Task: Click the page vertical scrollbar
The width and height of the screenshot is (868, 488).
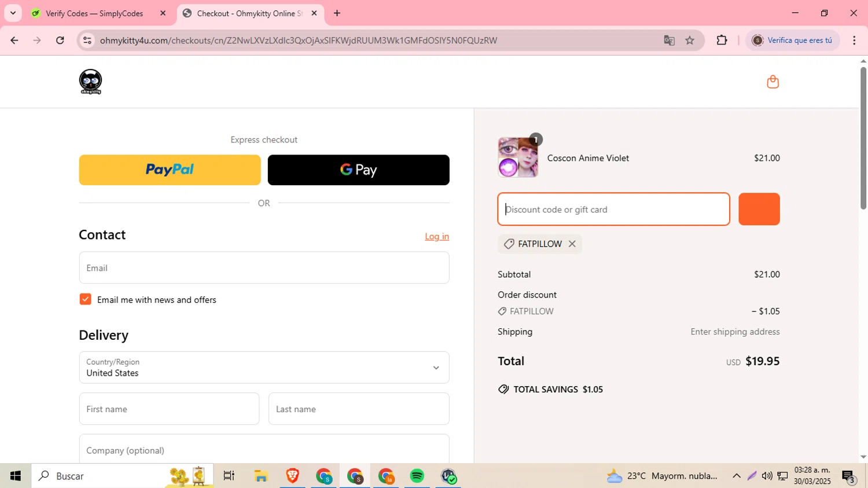Action: pyautogui.click(x=863, y=138)
